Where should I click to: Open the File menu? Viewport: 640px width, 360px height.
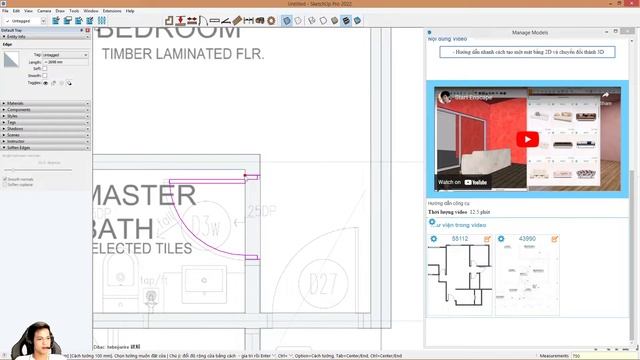(x=5, y=11)
